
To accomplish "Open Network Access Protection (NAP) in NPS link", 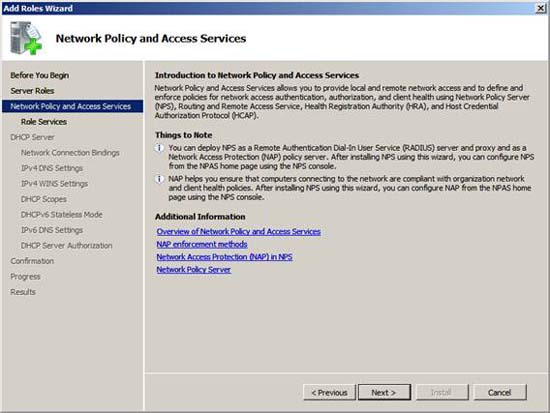I will coord(224,257).
